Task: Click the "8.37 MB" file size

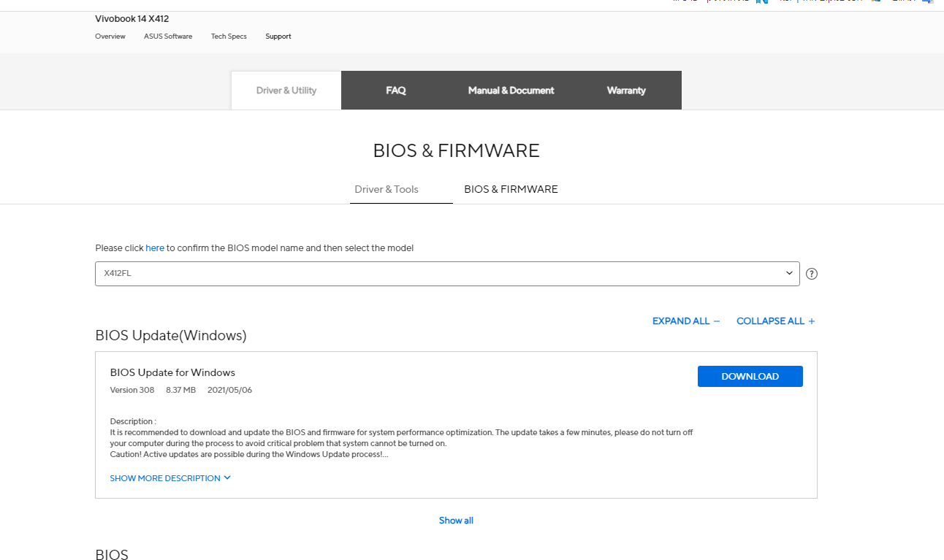Action: coord(181,390)
